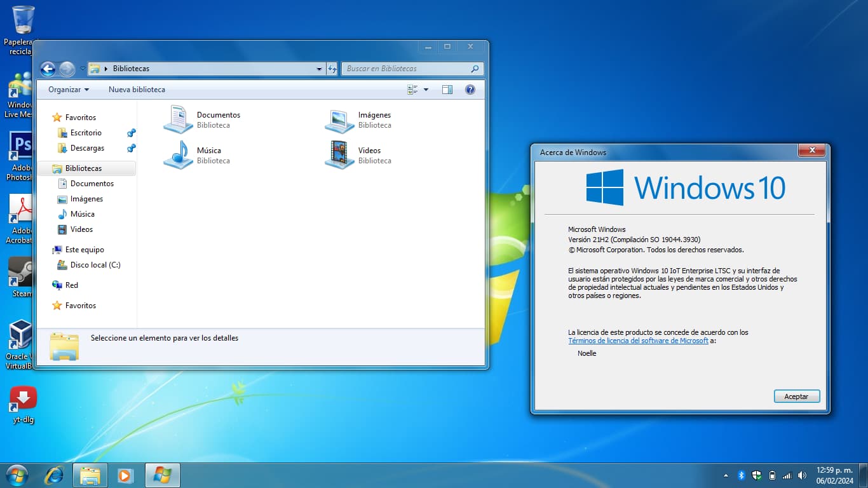Screen dimensions: 868x488
Task: Switch to the Acerca de Windows taskbar button
Action: (x=163, y=475)
